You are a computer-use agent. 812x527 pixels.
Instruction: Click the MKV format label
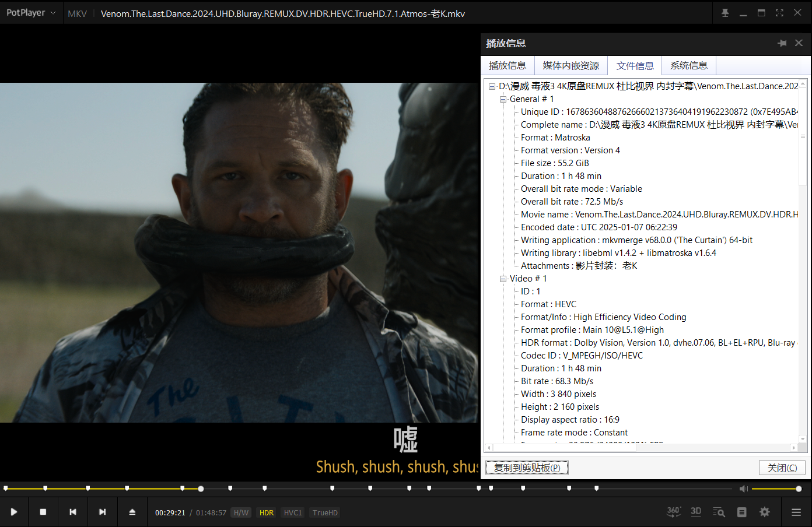point(77,13)
